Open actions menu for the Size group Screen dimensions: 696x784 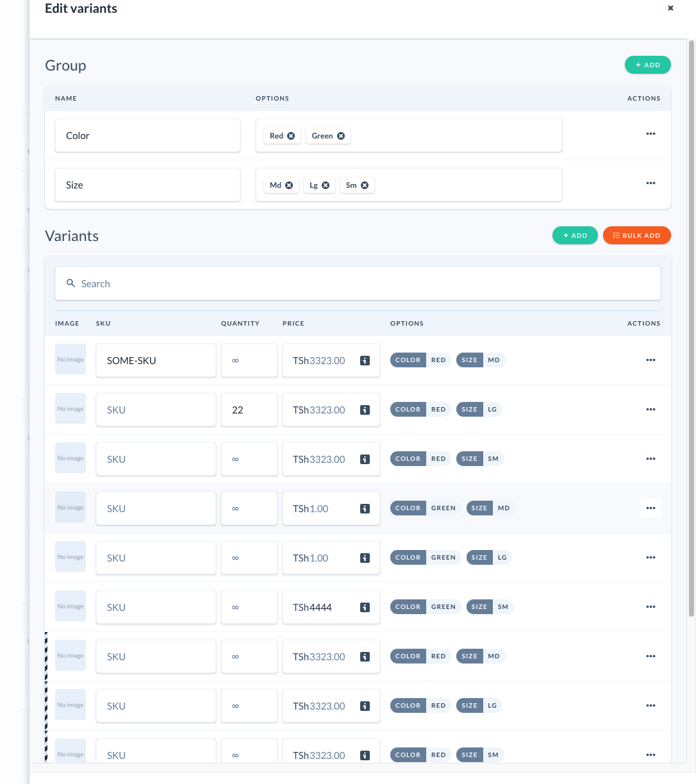(x=650, y=183)
